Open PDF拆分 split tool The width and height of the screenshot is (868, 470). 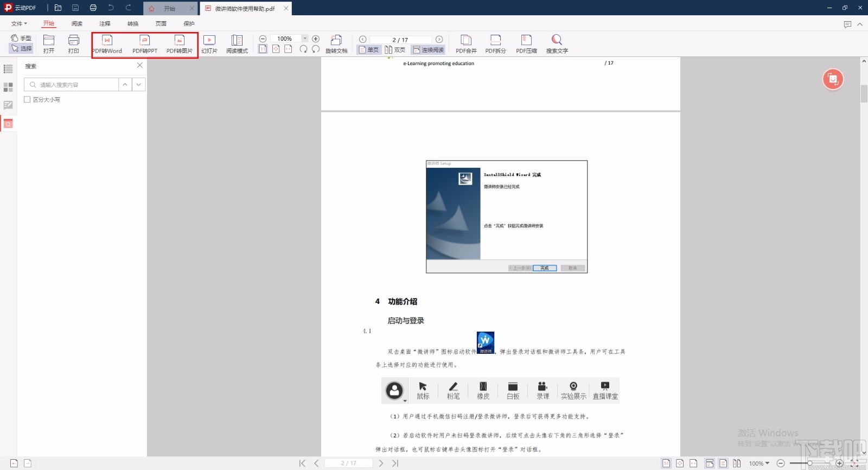click(495, 44)
